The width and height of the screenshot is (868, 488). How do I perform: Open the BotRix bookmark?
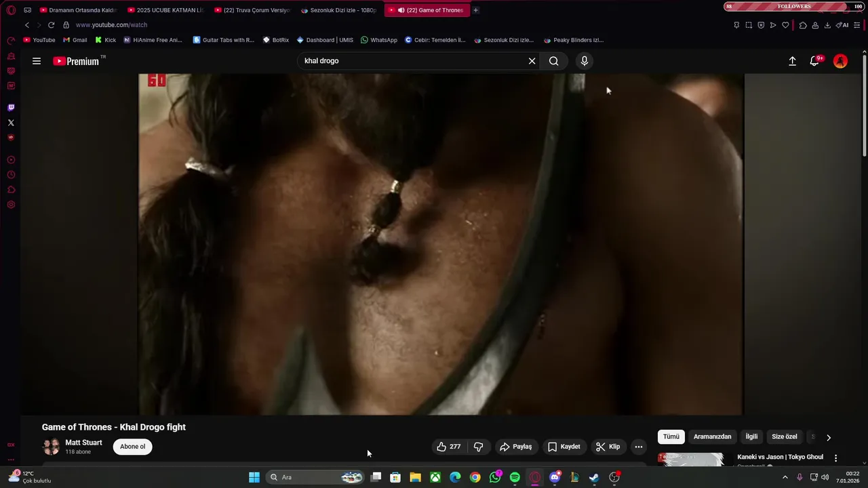[x=276, y=40]
